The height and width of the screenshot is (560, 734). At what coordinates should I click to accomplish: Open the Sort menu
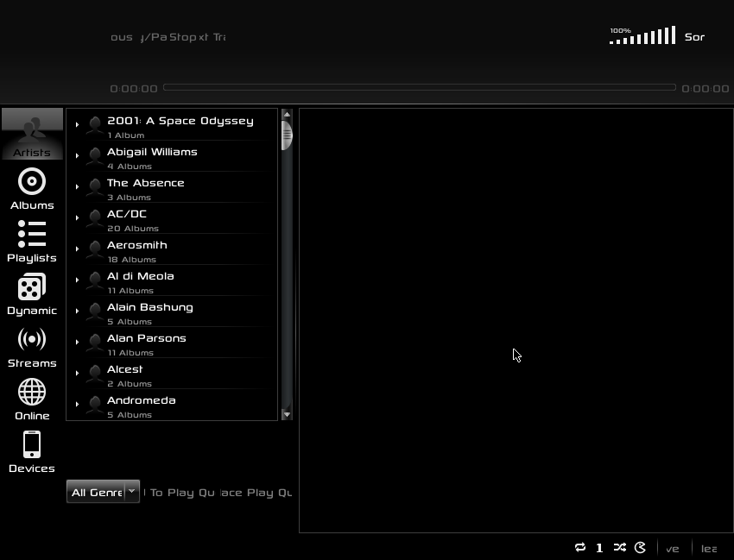(695, 37)
